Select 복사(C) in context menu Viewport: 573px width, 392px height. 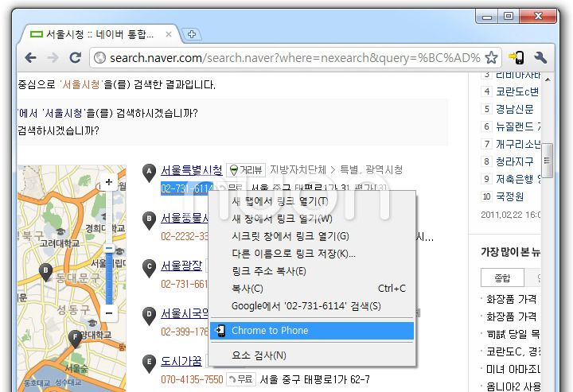pos(312,289)
